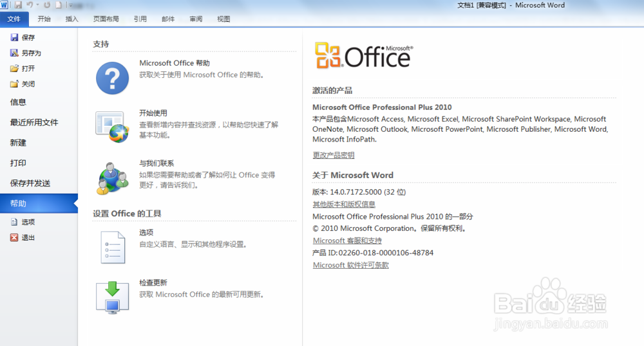Click the 退出 label in the sidebar
Image resolution: width=644 pixels, height=346 pixels.
28,237
